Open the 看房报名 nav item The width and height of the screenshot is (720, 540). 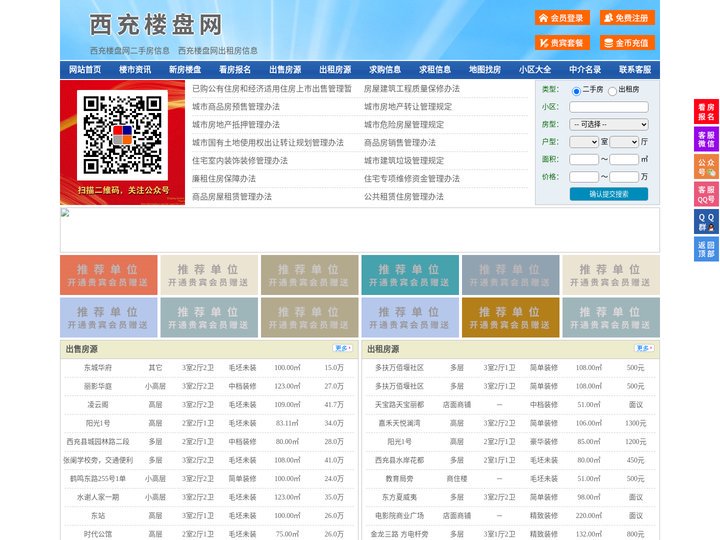tap(235, 70)
